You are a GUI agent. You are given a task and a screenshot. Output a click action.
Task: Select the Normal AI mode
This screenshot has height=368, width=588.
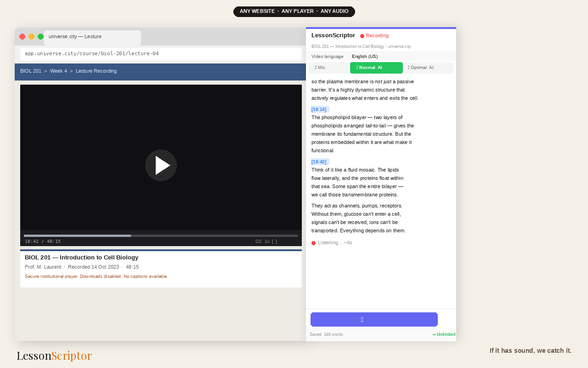tap(376, 68)
